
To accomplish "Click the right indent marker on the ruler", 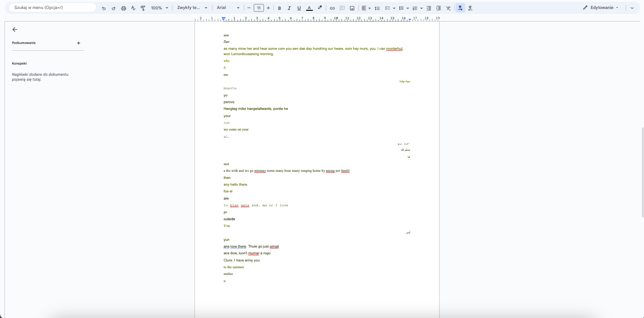I will tap(410, 19).
